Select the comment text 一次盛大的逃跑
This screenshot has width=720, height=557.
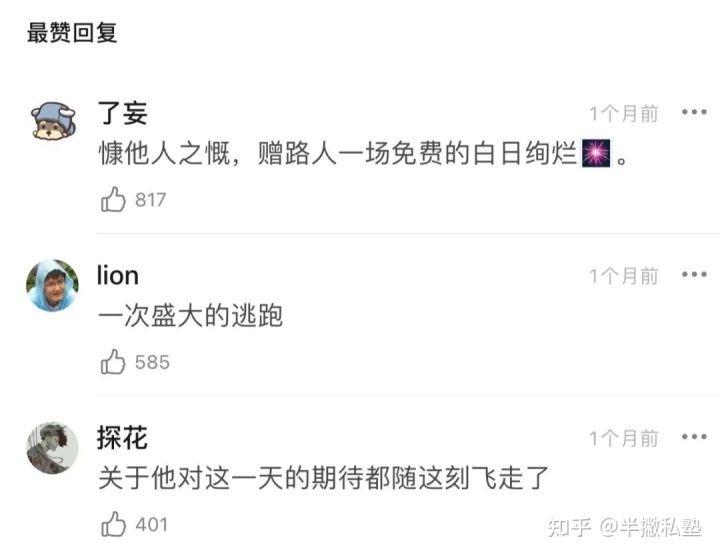[190, 317]
